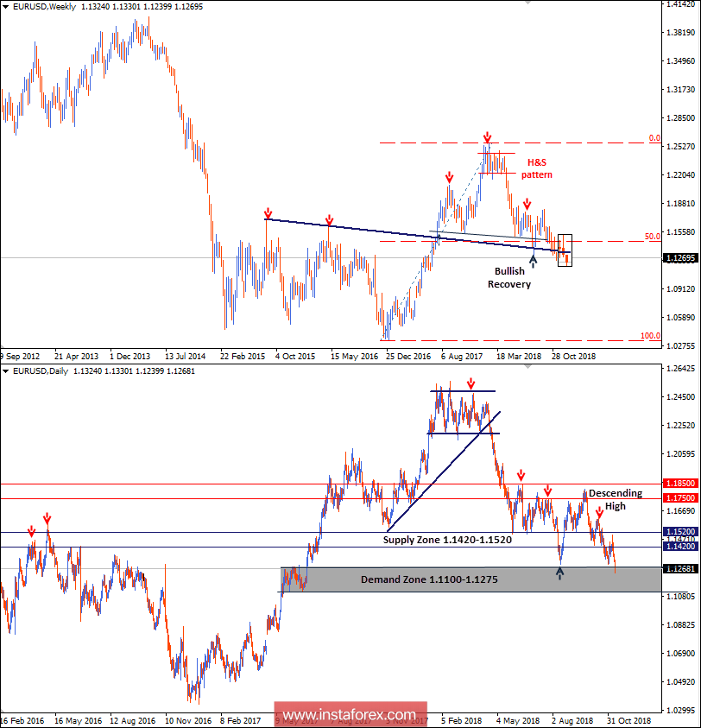Select the Fibonacci 100.0 level label

[x=650, y=336]
